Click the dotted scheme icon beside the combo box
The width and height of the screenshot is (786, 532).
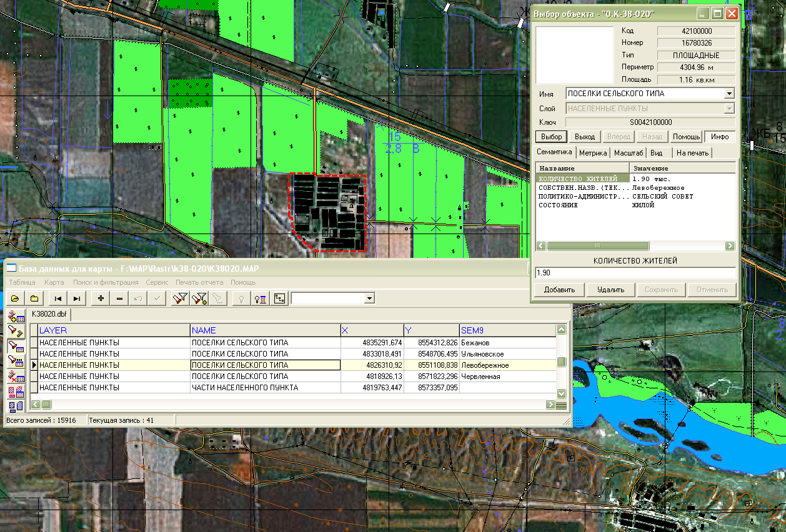click(x=279, y=298)
